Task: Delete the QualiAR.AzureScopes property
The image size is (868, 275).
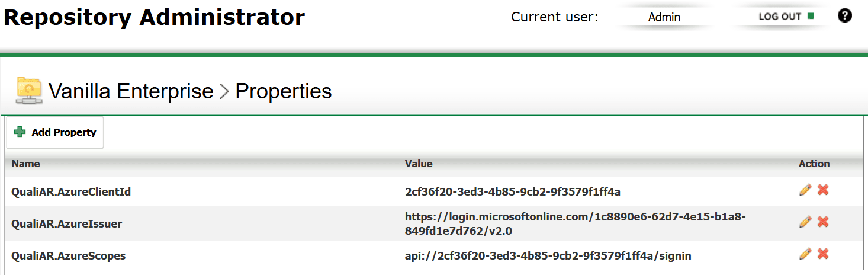Action: coord(822,254)
